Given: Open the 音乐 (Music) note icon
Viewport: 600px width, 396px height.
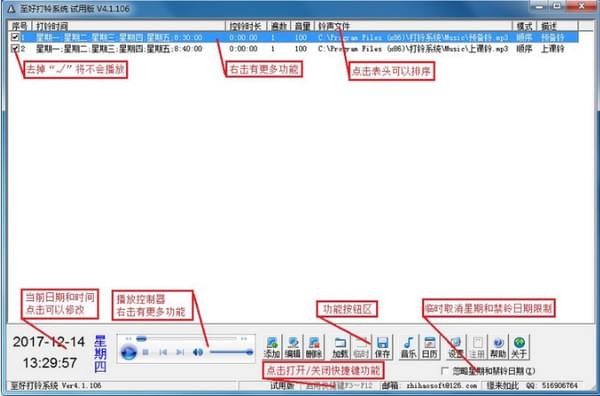Looking at the screenshot, I should (408, 347).
